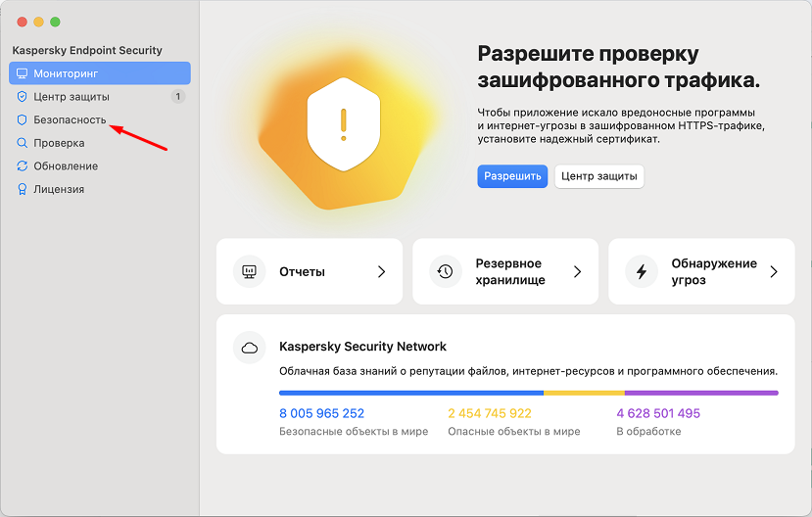
Task: Click the Проверка magnifier icon
Action: click(23, 143)
